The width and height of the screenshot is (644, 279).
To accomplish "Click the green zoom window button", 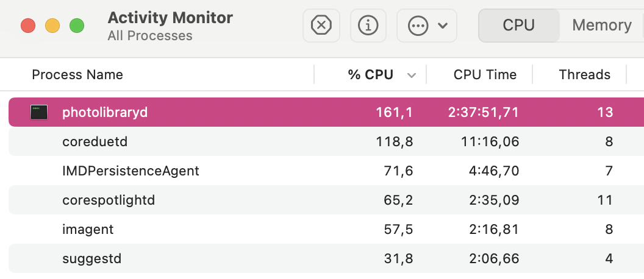I will tap(76, 26).
